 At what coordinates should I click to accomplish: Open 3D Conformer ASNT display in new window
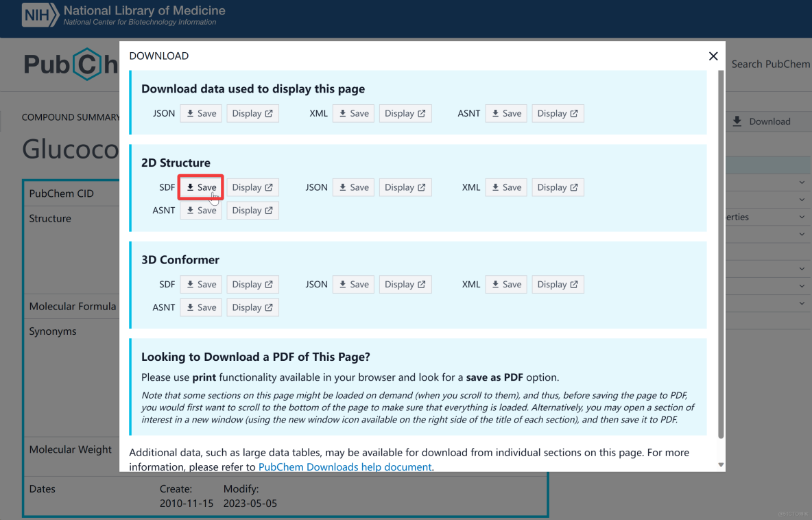click(252, 307)
